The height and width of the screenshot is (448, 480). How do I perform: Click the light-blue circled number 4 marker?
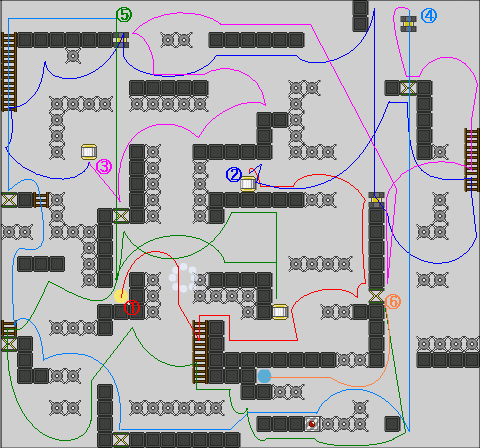429,16
